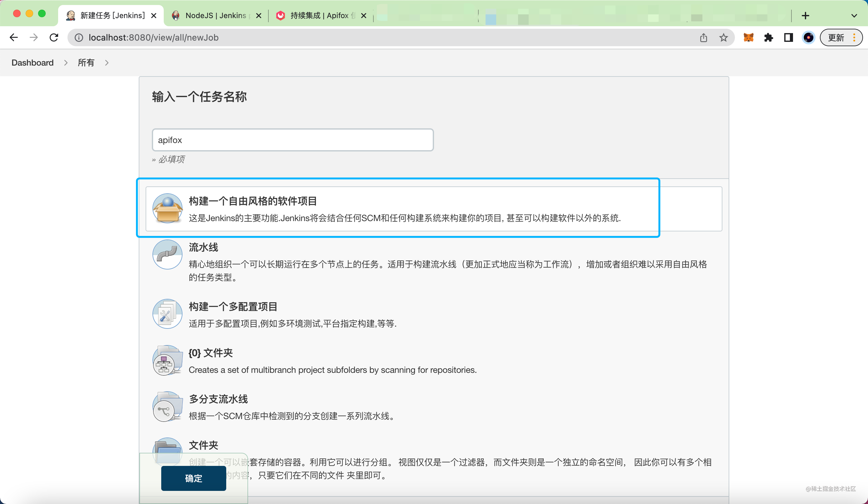Switch to the NodeJS | Jenkins tab

(x=216, y=16)
